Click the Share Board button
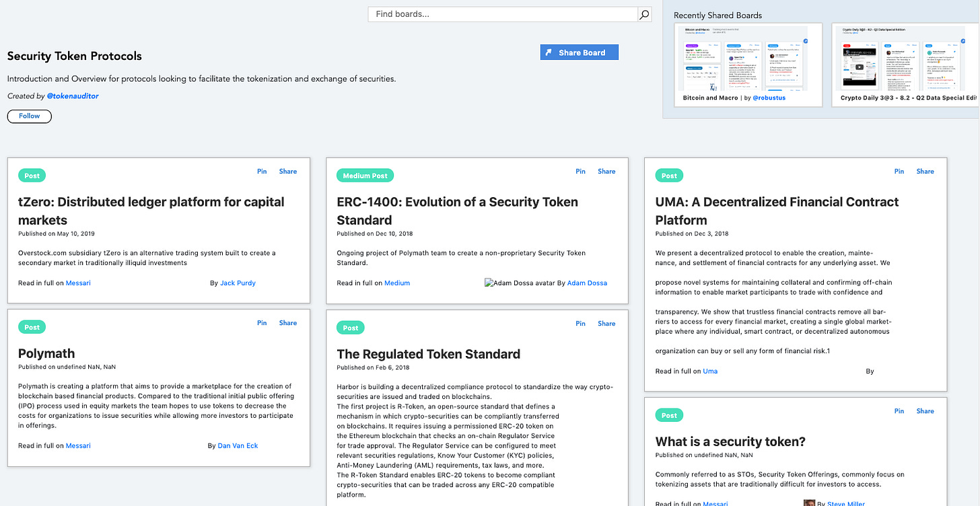980x506 pixels. pyautogui.click(x=579, y=52)
